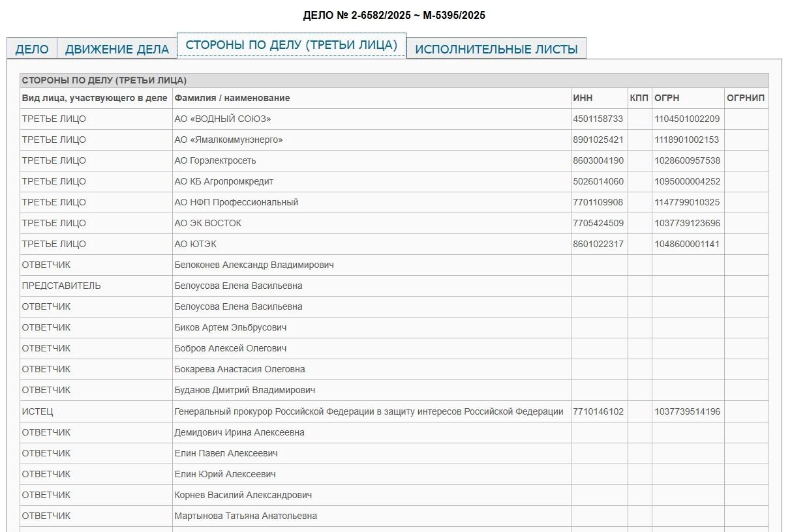This screenshot has width=792, height=532.
Task: Click ПРЕДСТАВИТЕЛЬ role cell for Белоусова
Action: click(61, 286)
